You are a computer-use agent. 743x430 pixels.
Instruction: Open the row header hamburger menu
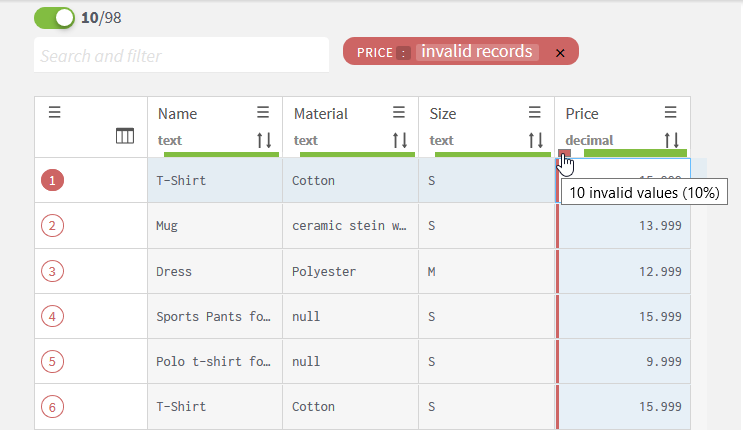point(55,113)
